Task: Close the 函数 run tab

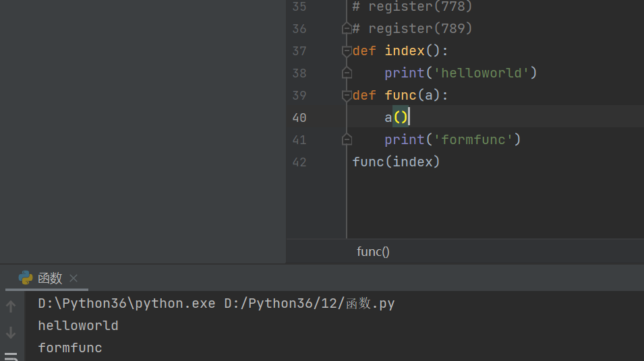Action: click(74, 278)
